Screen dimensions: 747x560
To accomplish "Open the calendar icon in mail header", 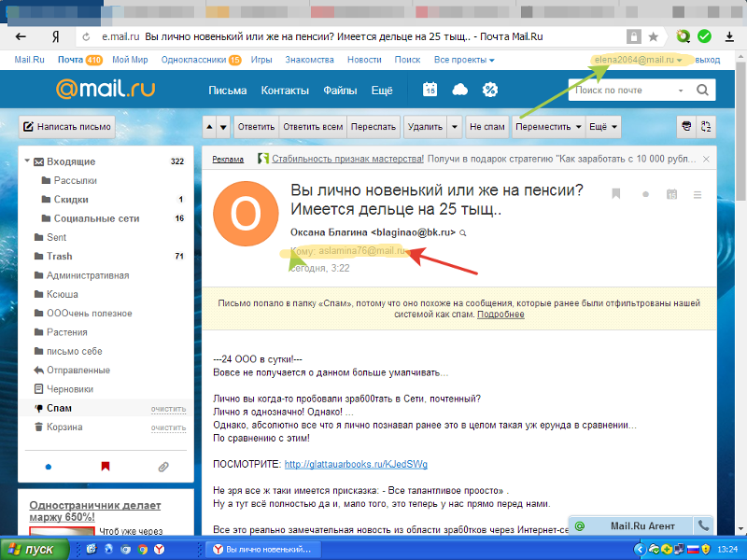I will click(430, 90).
